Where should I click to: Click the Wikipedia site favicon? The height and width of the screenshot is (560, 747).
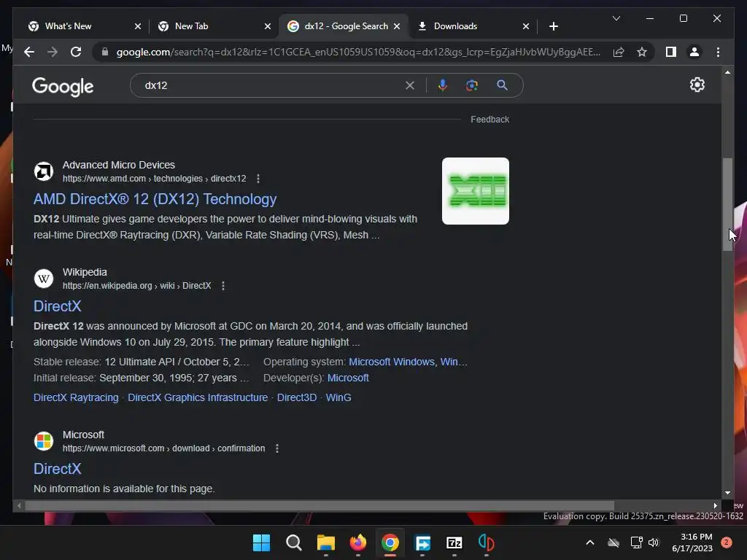(43, 279)
